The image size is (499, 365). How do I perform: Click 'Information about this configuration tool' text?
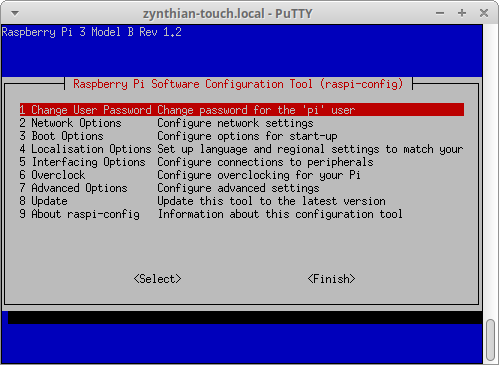point(280,214)
